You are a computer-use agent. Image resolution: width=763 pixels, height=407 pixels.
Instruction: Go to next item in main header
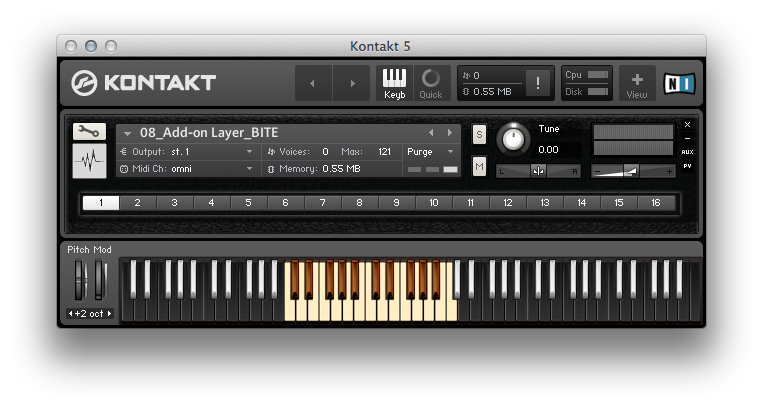pos(351,83)
